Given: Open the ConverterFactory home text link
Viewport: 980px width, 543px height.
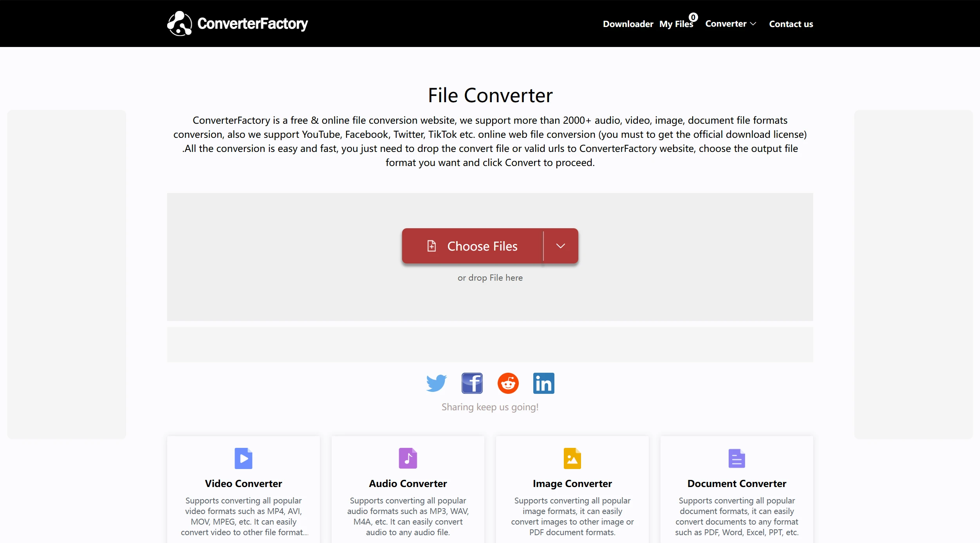Looking at the screenshot, I should pyautogui.click(x=253, y=23).
